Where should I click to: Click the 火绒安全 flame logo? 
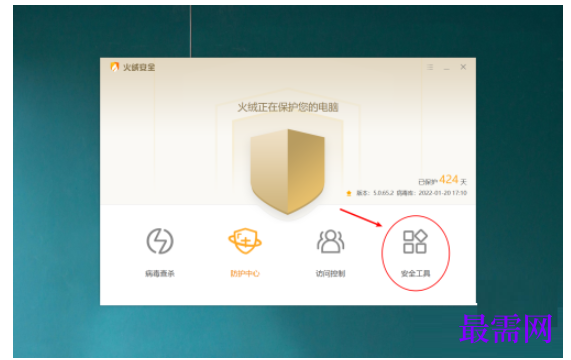click(x=115, y=67)
